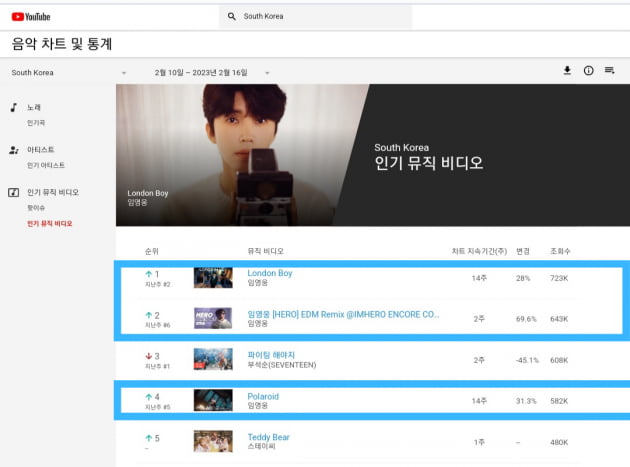Open the 아티스트 sidebar section
The height and width of the screenshot is (467, 630).
[41, 150]
